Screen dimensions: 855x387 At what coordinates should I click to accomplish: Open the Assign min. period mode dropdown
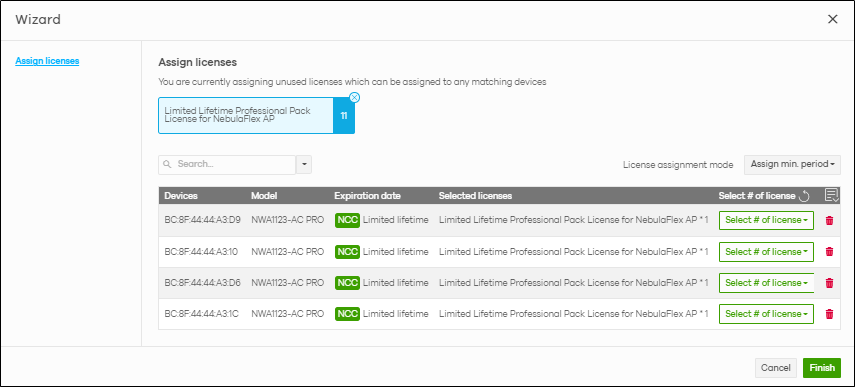(x=792, y=164)
